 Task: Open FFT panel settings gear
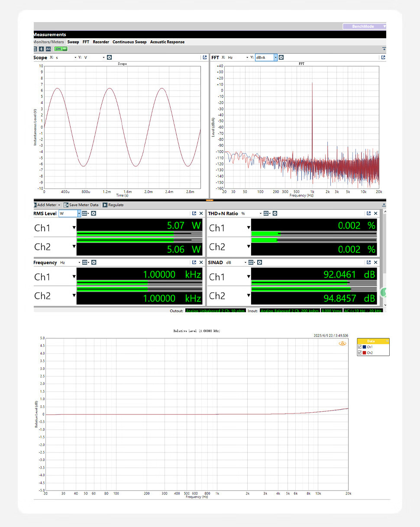point(281,57)
